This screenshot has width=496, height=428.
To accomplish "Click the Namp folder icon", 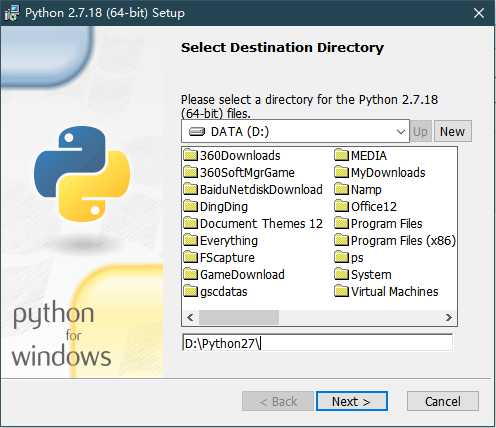I will pyautogui.click(x=342, y=189).
